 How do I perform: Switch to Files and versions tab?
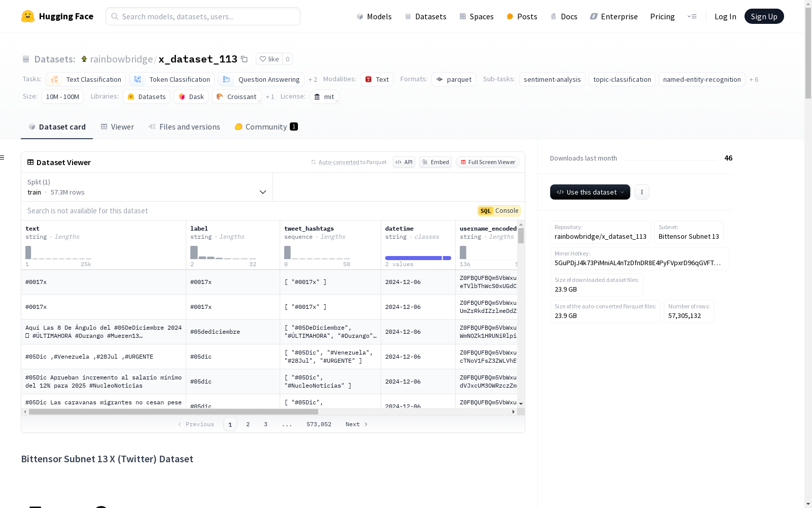coord(184,127)
